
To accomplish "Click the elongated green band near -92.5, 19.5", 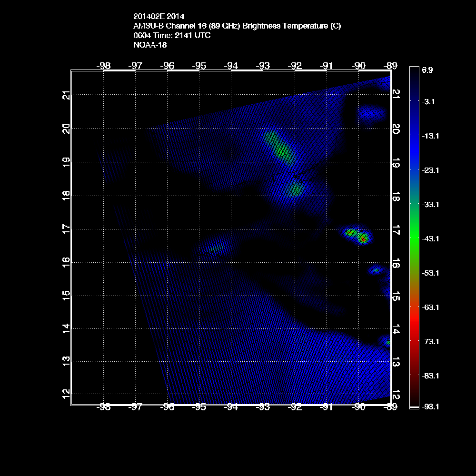I will pyautogui.click(x=279, y=148).
